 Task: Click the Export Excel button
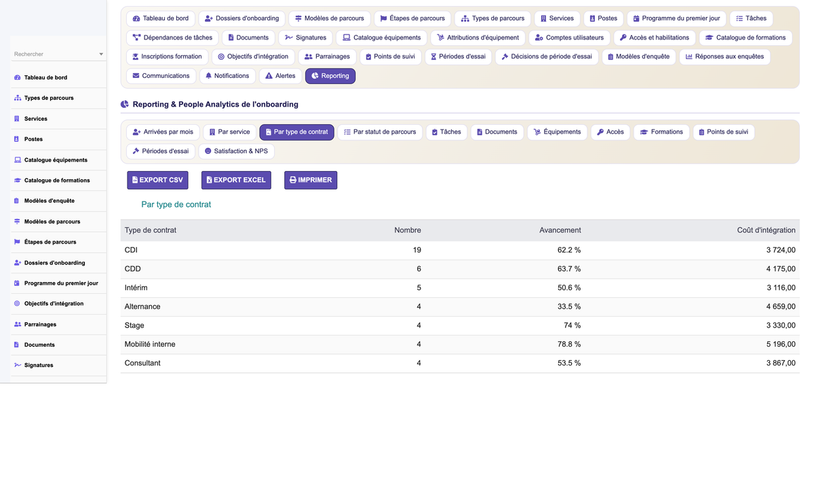tap(236, 180)
